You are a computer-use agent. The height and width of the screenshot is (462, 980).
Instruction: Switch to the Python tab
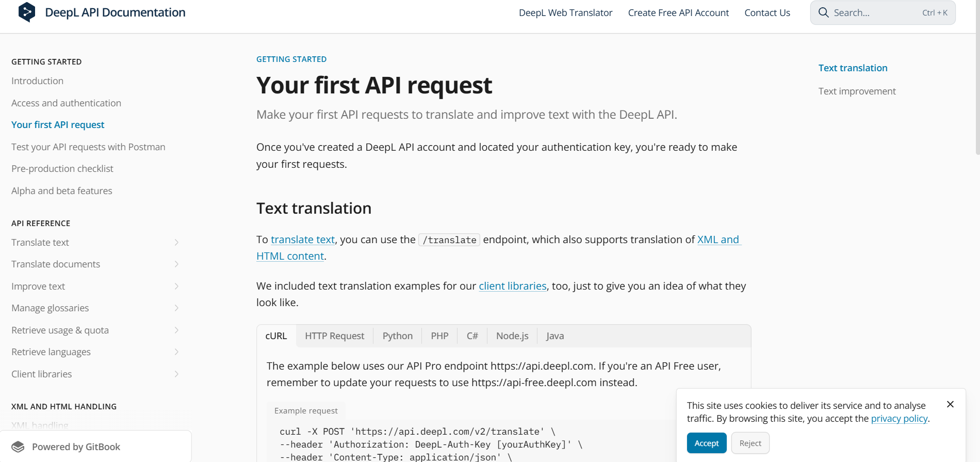398,336
